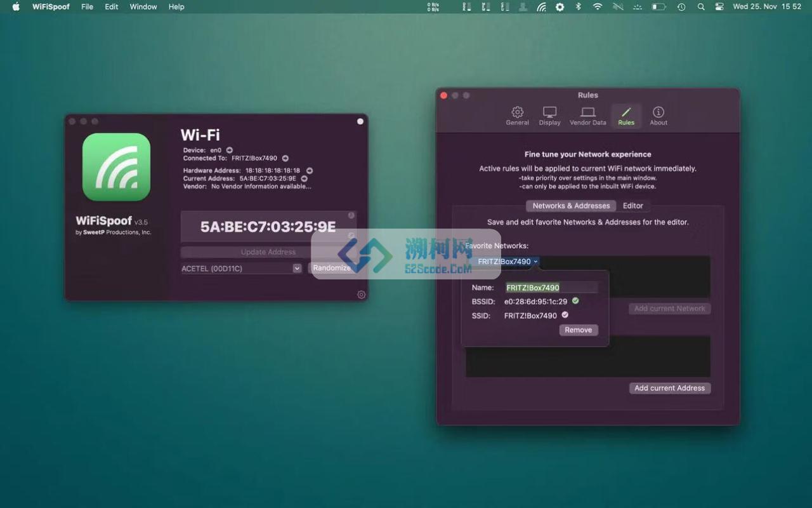
Task: Click the dimmed user icon in menu bar
Action: [x=523, y=7]
